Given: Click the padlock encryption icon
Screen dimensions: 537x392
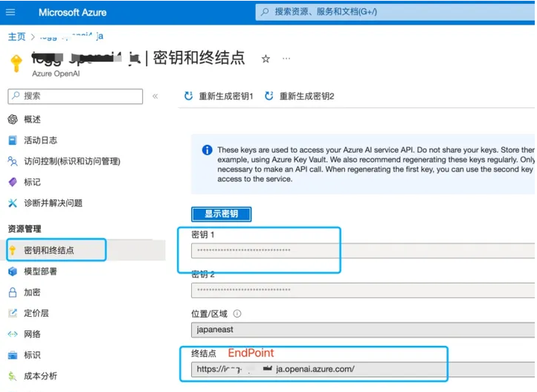Looking at the screenshot, I should (13, 292).
